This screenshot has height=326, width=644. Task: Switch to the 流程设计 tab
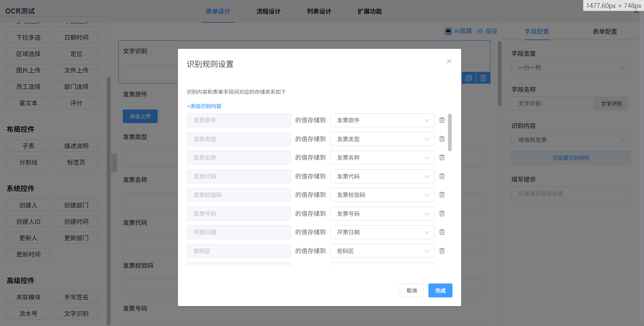[268, 12]
